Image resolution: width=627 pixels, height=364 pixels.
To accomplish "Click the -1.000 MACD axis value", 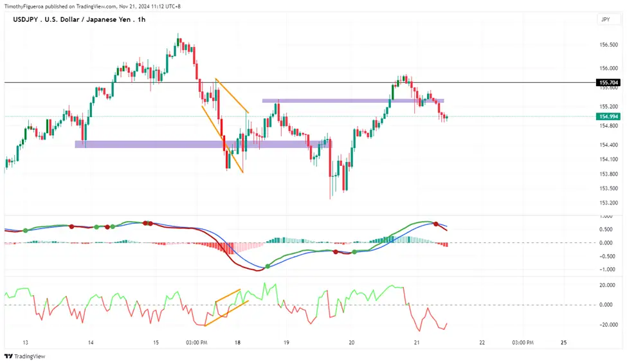I will point(606,269).
